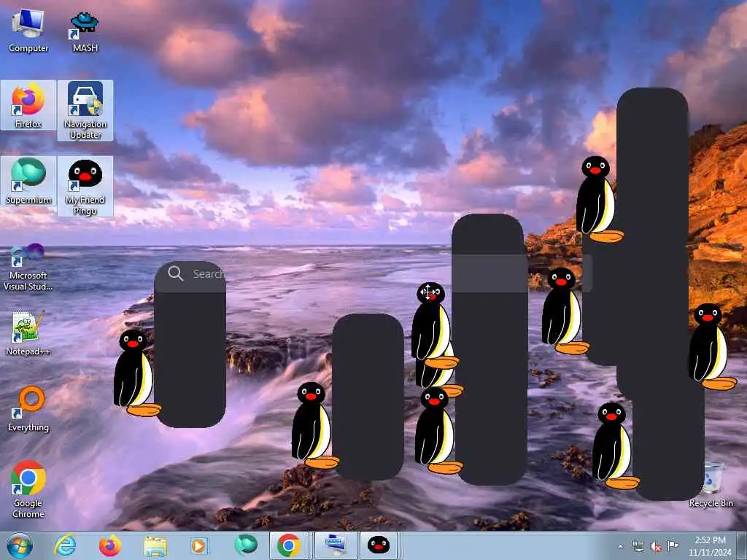Image resolution: width=747 pixels, height=560 pixels.
Task: Open the Windows Start menu orb
Action: coord(20,545)
